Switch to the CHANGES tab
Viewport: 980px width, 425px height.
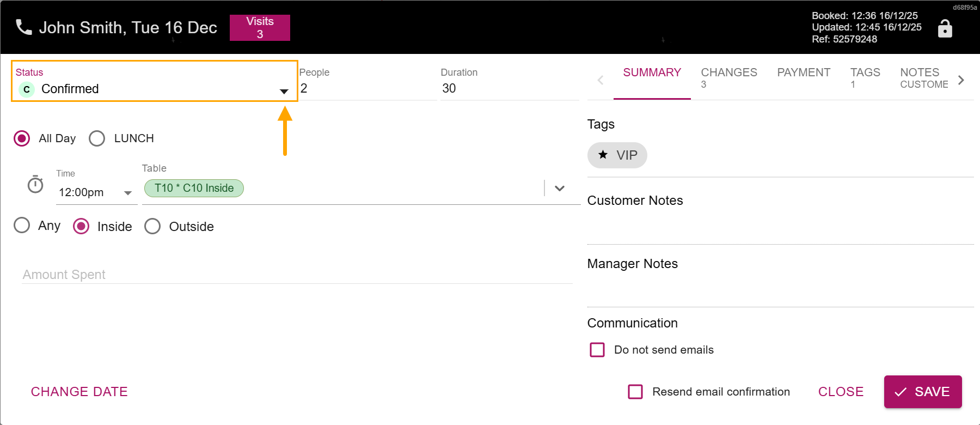pyautogui.click(x=728, y=78)
